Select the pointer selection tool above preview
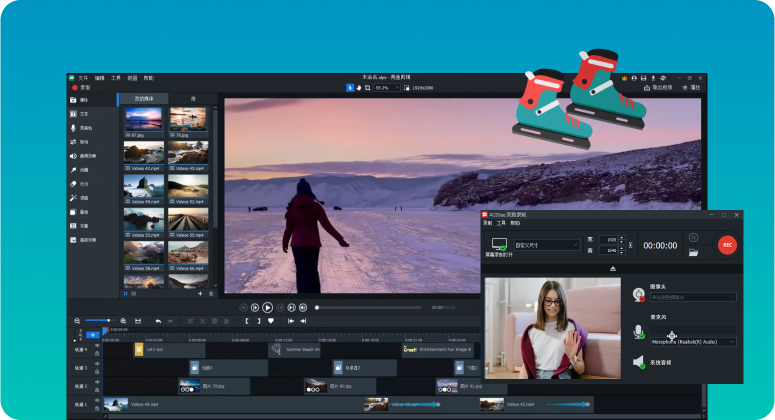The height and width of the screenshot is (420, 775). tap(350, 87)
